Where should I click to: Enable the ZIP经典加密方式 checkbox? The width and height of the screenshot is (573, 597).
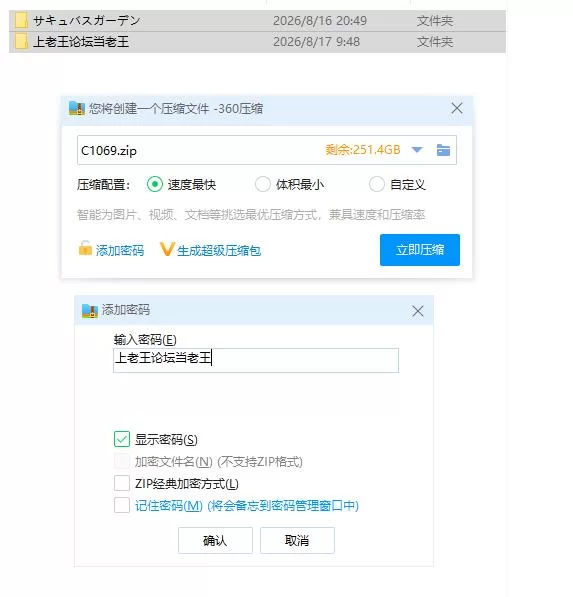tap(122, 484)
